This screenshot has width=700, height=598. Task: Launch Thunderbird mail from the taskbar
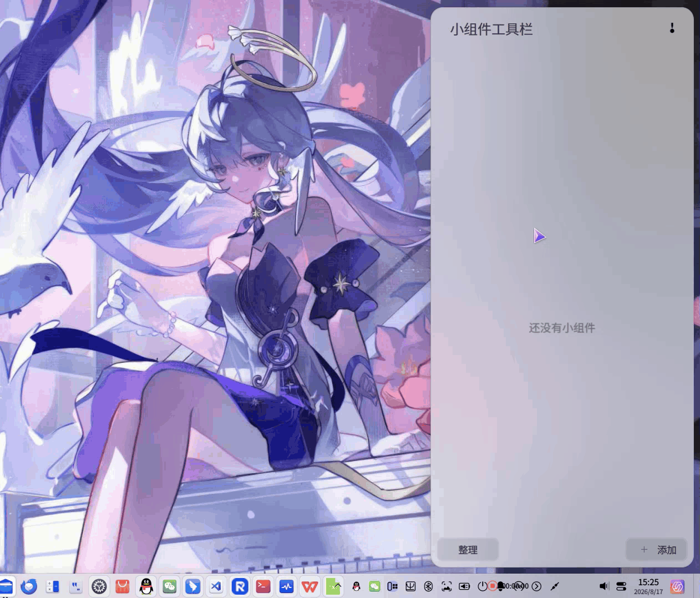(29, 586)
